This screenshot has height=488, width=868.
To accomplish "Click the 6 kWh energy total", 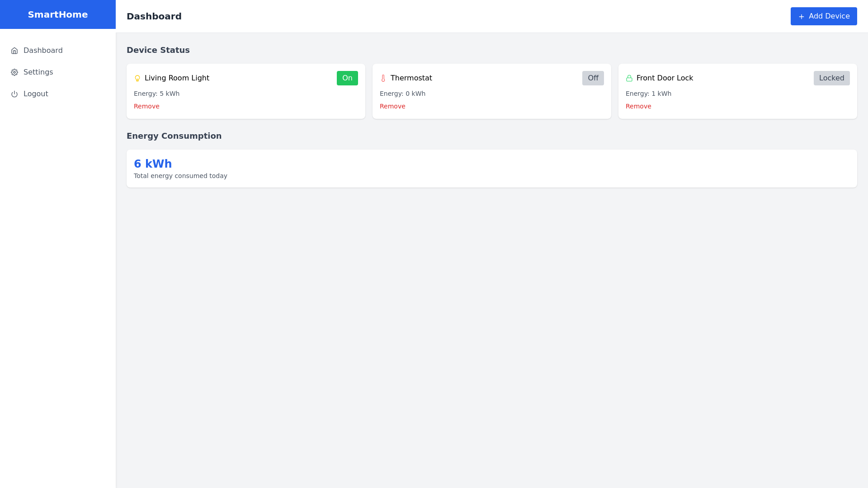I will (x=153, y=164).
